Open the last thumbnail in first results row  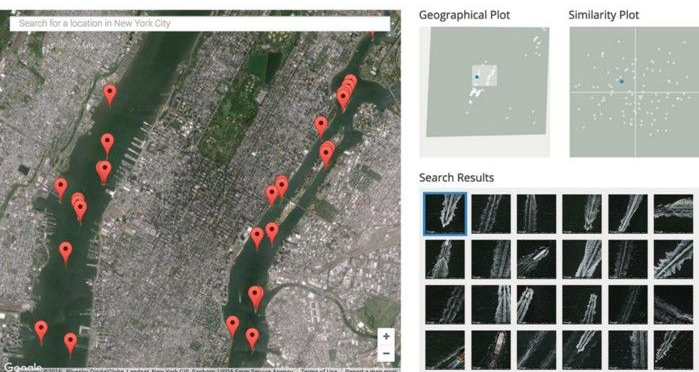click(674, 214)
